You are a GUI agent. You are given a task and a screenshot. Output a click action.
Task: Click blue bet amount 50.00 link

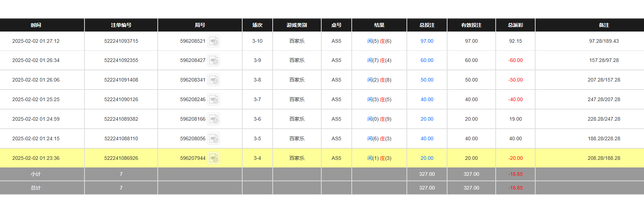click(427, 80)
